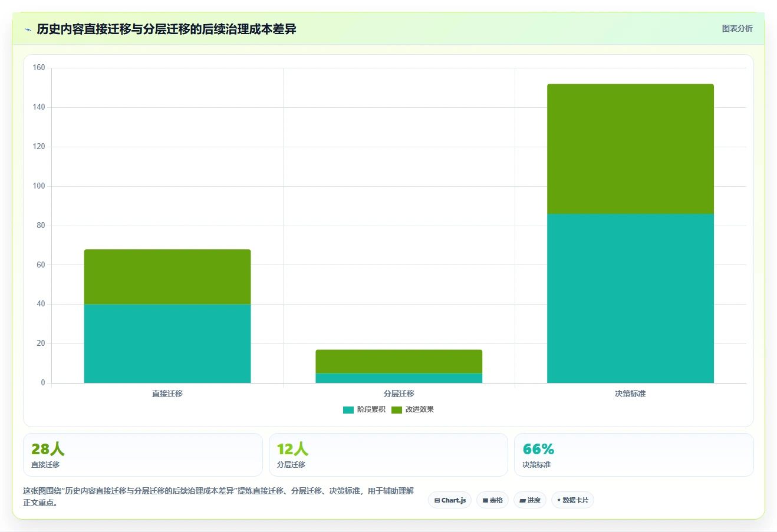777x532 pixels.
Task: Click the description paragraph starting 这张图围绕
Action: click(219, 497)
